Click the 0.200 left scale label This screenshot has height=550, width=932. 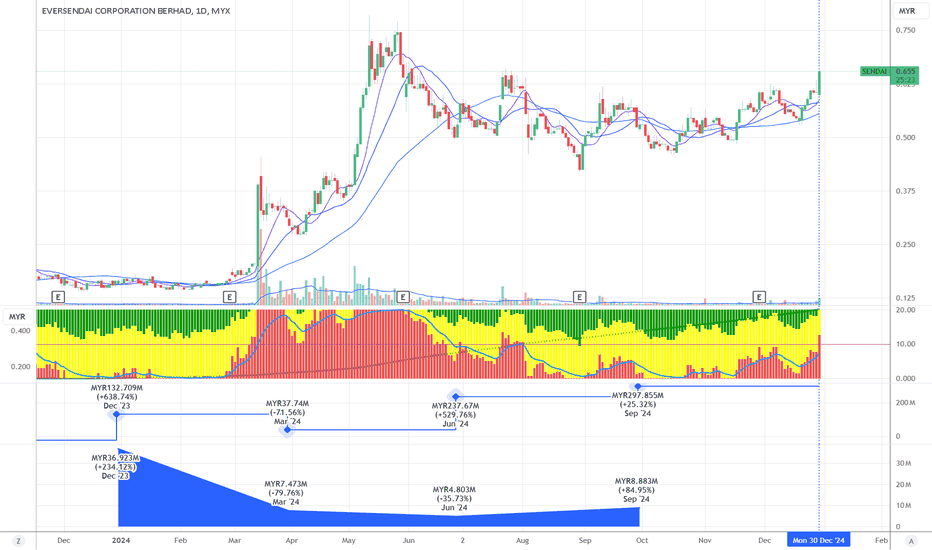(20, 367)
